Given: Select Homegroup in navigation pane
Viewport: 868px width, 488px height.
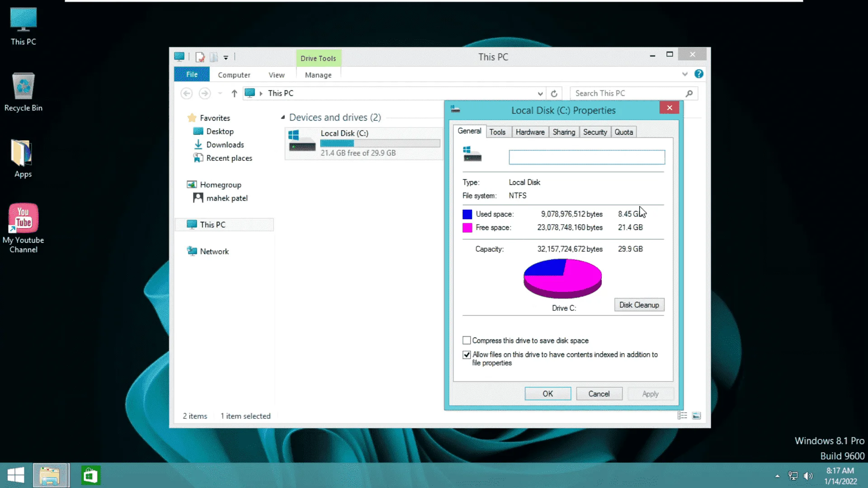Looking at the screenshot, I should point(220,185).
